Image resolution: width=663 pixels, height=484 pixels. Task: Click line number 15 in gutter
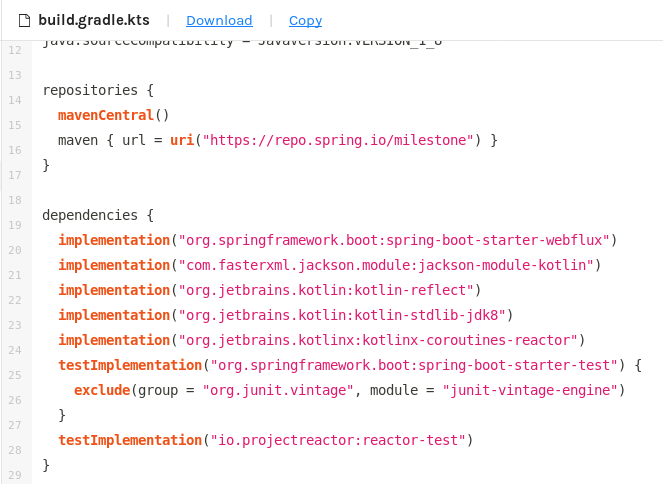[x=15, y=125]
